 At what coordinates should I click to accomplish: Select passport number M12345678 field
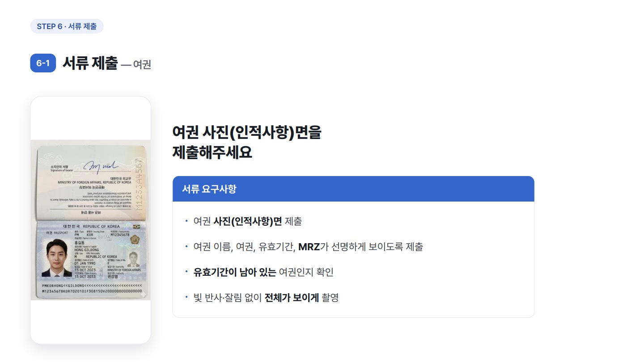tap(119, 235)
